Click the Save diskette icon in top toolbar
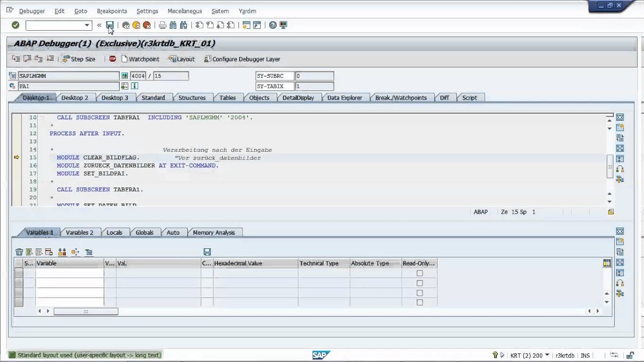644x362 pixels. pos(110,25)
